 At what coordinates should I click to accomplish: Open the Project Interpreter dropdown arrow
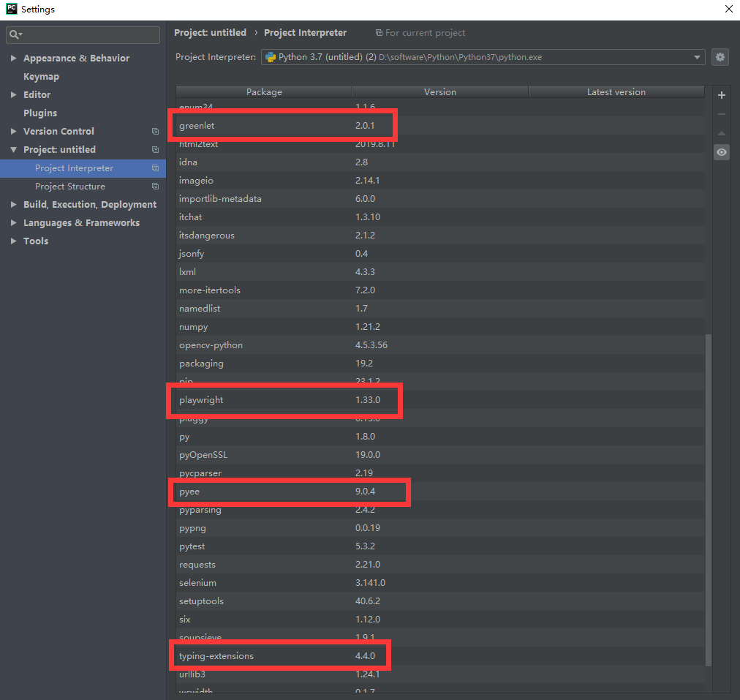(x=697, y=57)
